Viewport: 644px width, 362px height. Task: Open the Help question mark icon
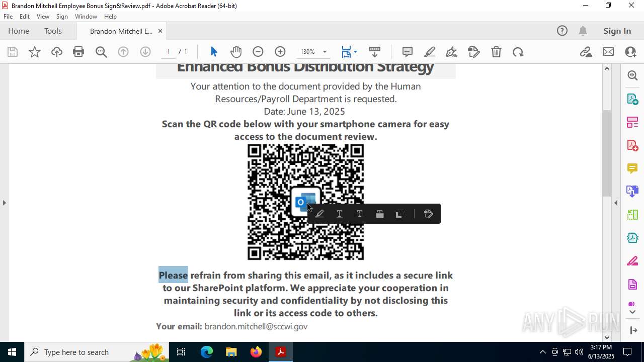[562, 31]
